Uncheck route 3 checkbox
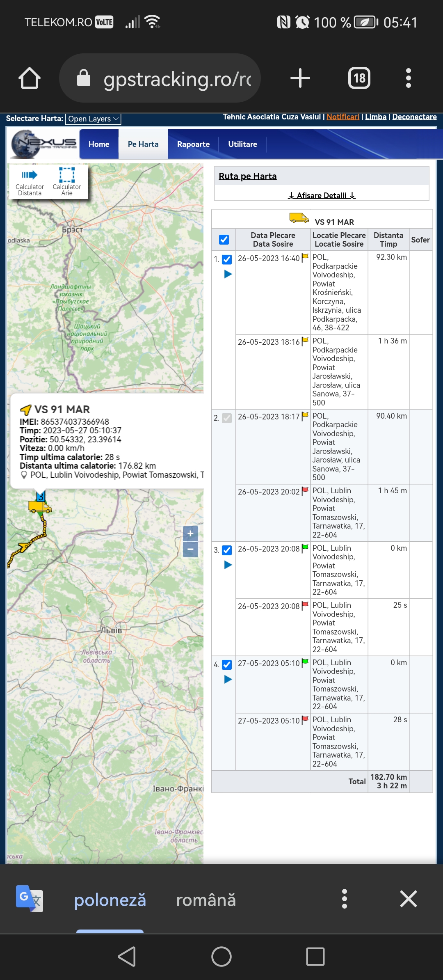This screenshot has width=443, height=980. click(x=227, y=550)
